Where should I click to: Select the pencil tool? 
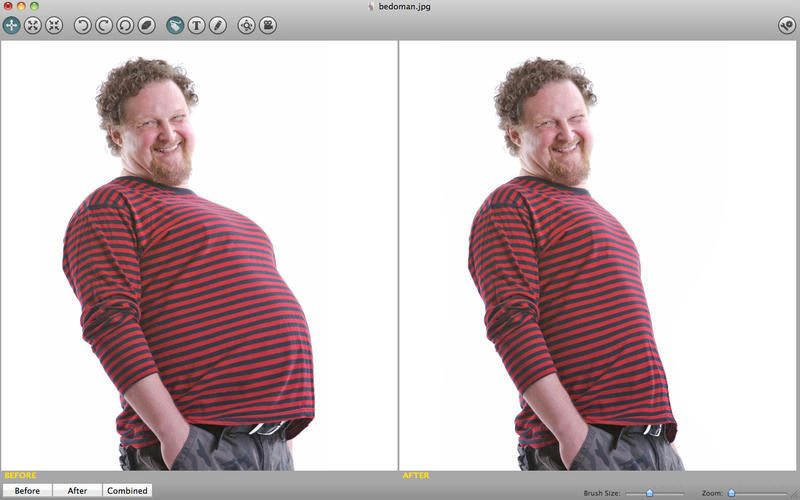(218, 25)
